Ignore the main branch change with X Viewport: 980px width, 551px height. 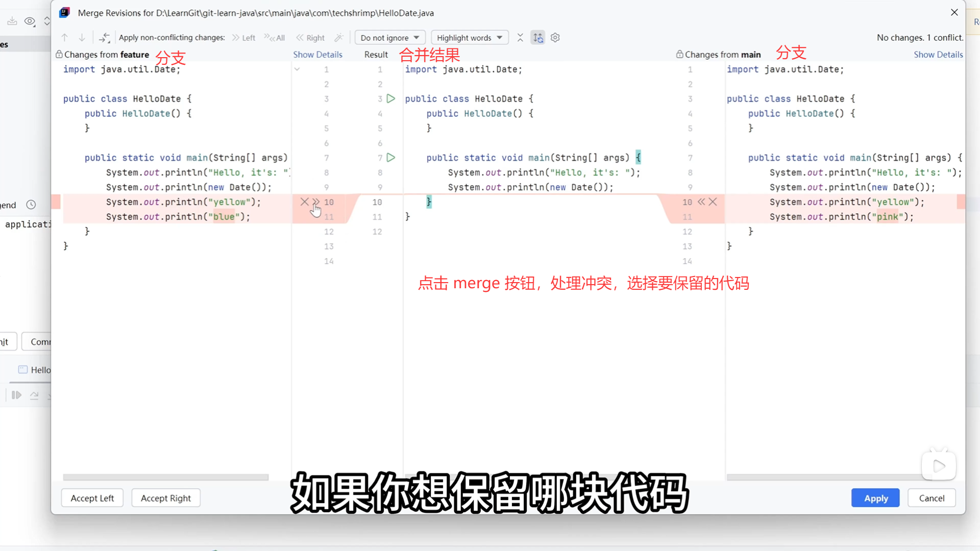tap(713, 202)
